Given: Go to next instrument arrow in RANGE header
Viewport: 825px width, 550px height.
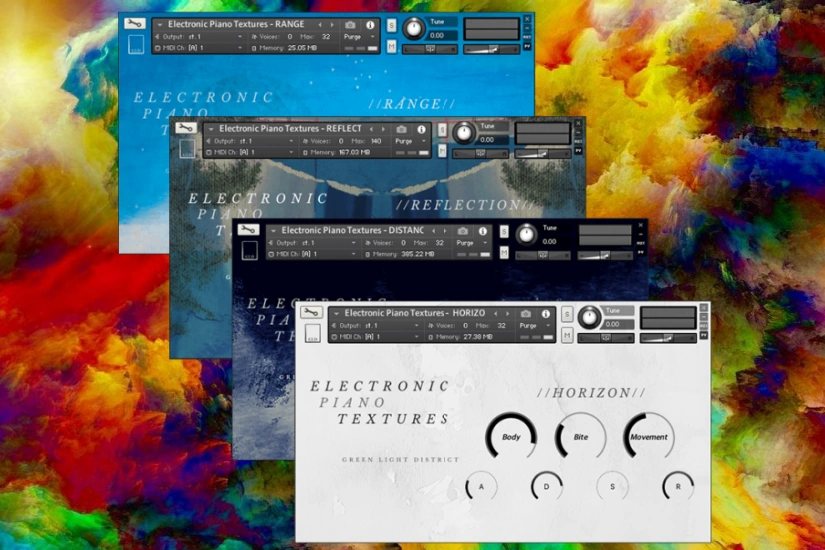Looking at the screenshot, I should (x=332, y=25).
